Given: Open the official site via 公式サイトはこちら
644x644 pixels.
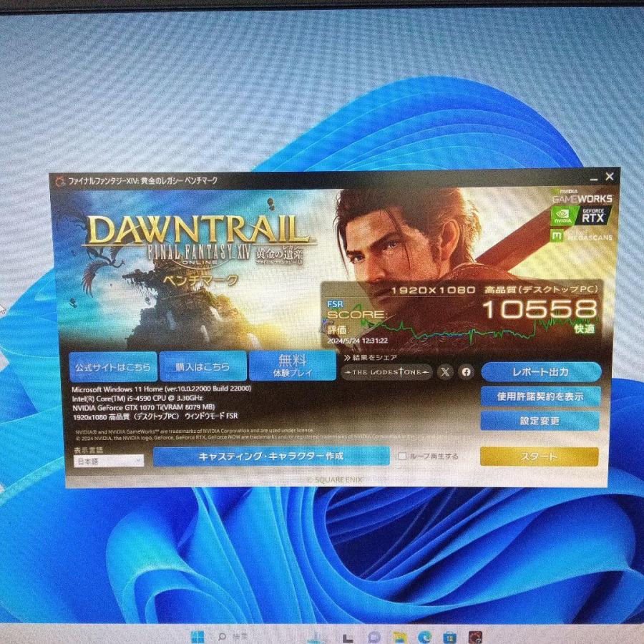Looking at the screenshot, I should point(112,366).
